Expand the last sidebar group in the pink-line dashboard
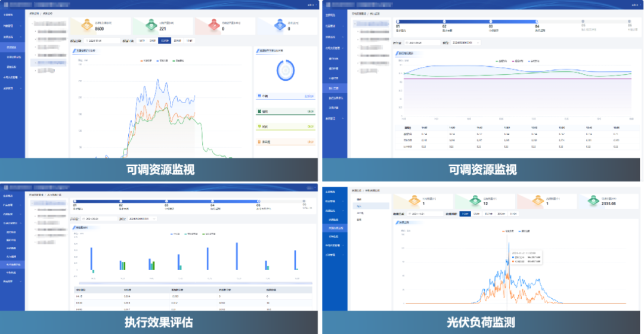This screenshot has height=334, width=644. pyautogui.click(x=335, y=118)
